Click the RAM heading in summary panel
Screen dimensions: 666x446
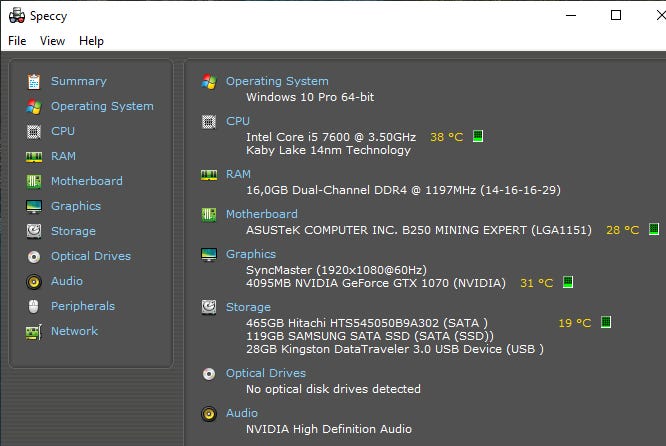click(x=238, y=174)
